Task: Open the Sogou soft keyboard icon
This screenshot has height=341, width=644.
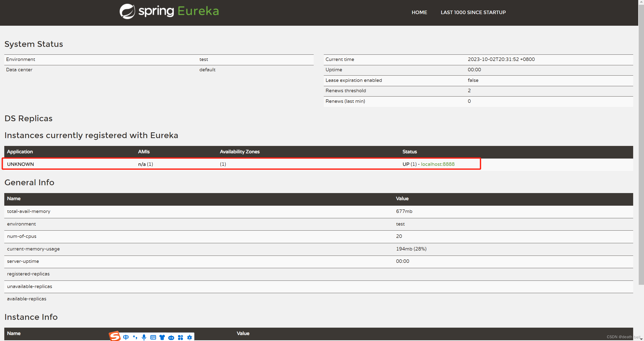Action: click(x=153, y=337)
